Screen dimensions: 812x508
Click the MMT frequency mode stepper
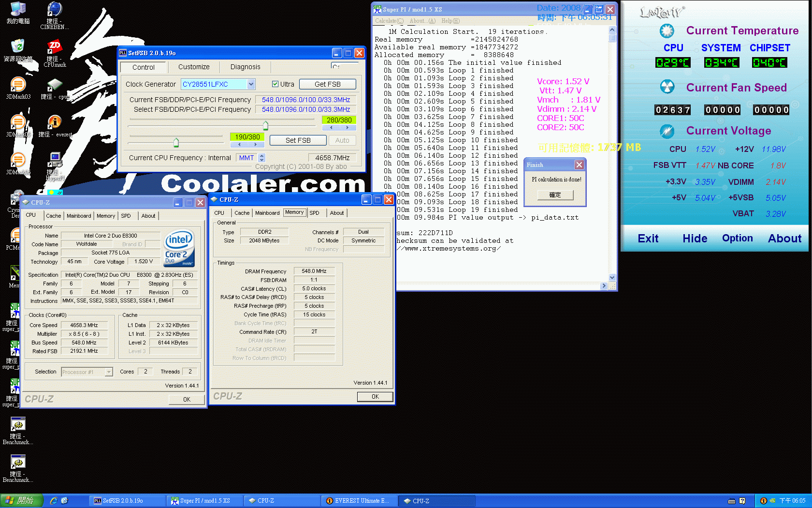(x=262, y=158)
